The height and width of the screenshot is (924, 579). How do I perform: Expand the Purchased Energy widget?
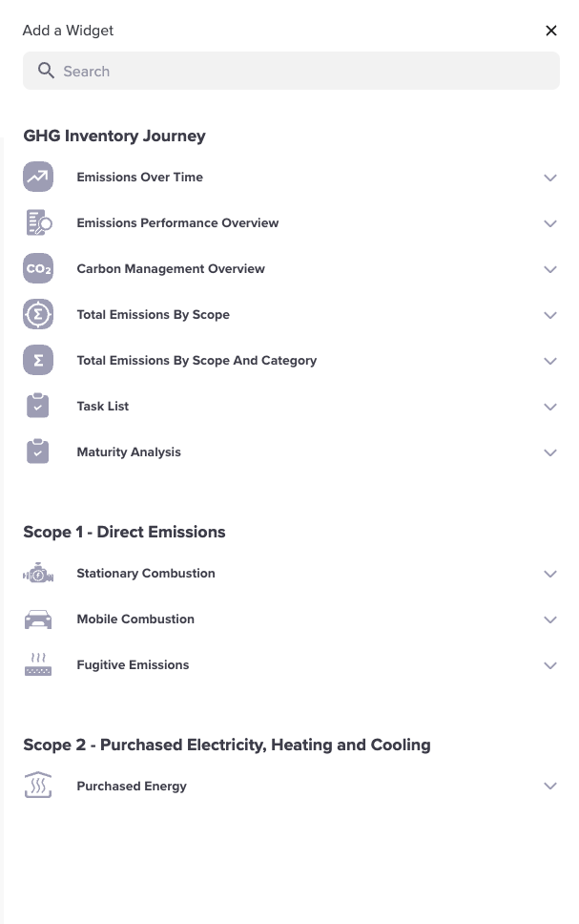click(550, 786)
